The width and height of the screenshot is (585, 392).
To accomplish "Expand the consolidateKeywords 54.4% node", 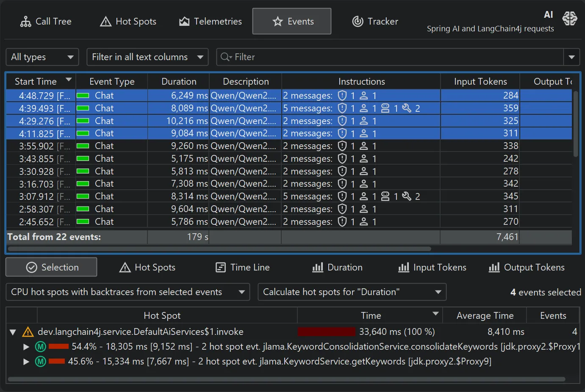I will click(x=26, y=347).
